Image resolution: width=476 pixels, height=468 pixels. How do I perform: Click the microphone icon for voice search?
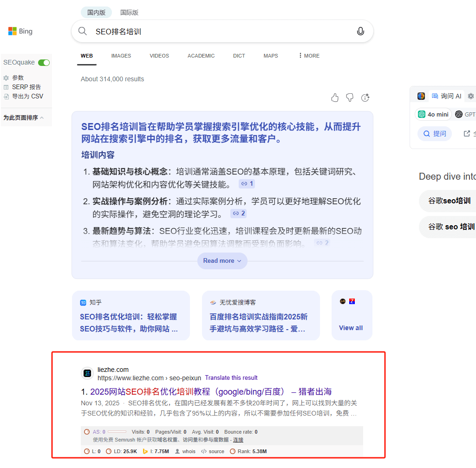pos(360,31)
